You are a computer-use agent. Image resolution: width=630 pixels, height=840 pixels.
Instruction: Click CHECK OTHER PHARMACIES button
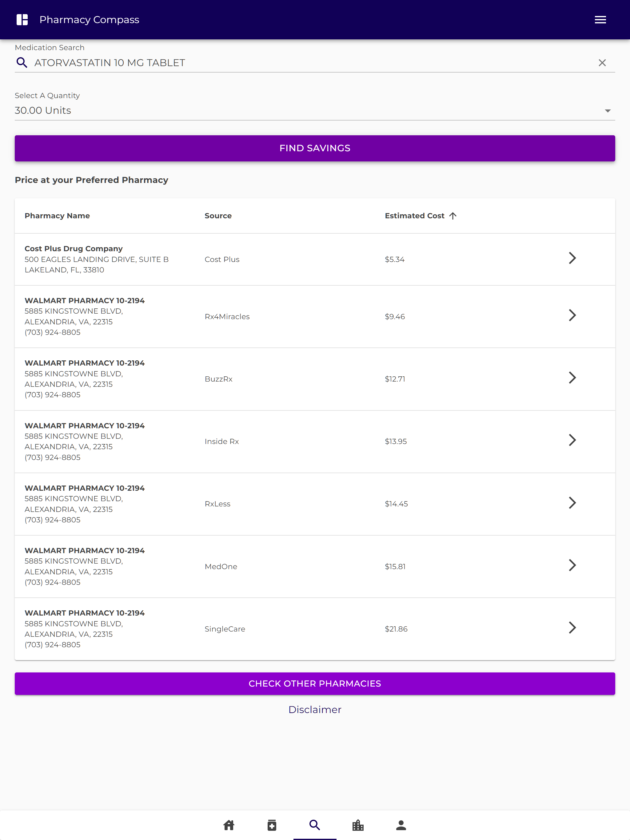point(315,683)
